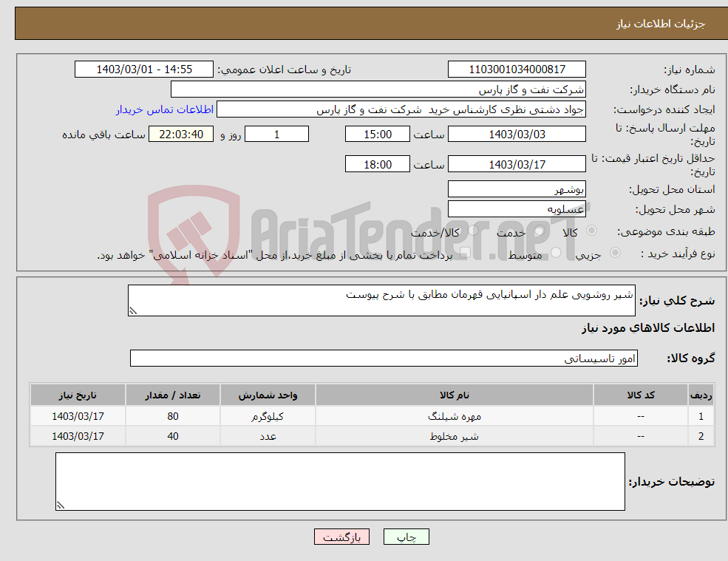Click the مهره شیلنگ item name cell

[455, 416]
